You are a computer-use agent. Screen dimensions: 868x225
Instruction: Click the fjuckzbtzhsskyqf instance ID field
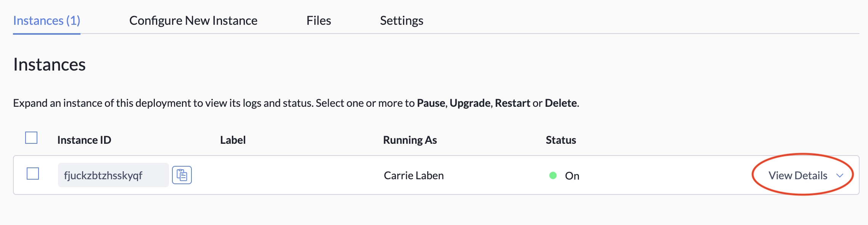point(113,175)
